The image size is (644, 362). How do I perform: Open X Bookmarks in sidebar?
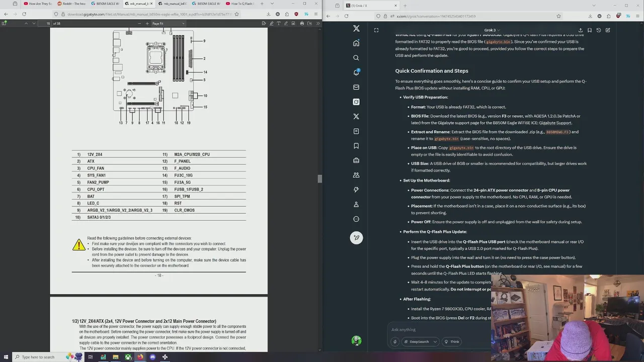356,146
